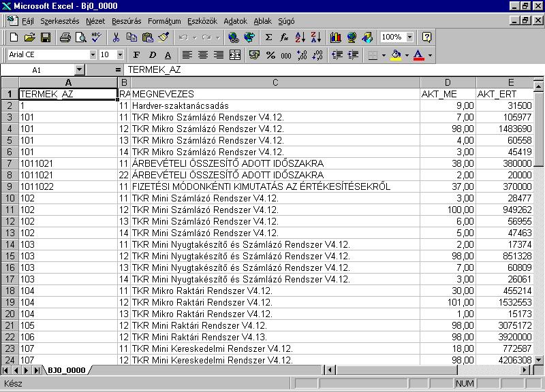Select column C header

pyautogui.click(x=275, y=82)
